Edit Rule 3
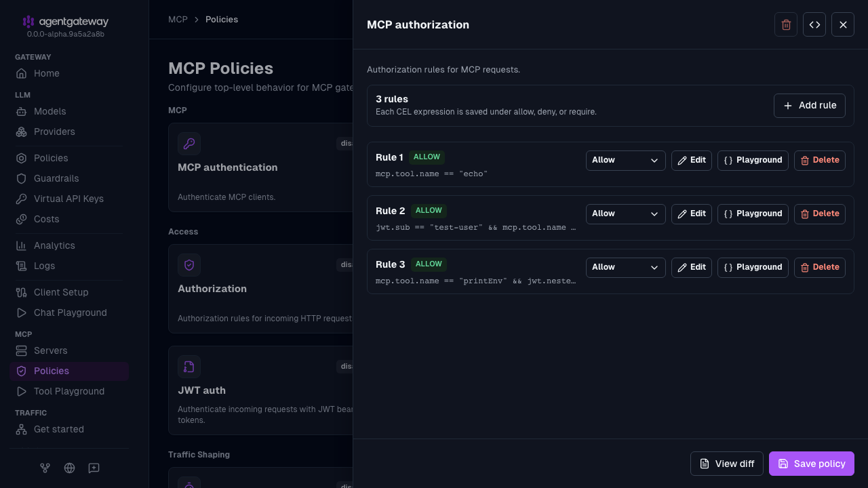 tap(692, 267)
